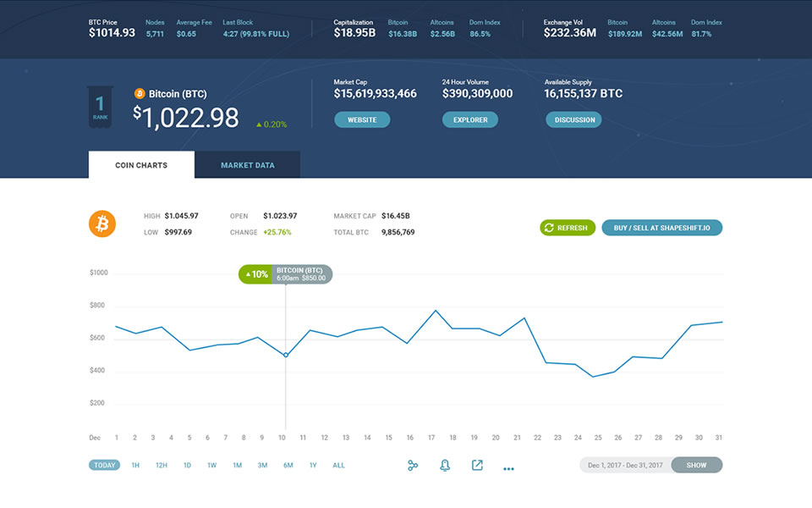Select the ALL time range

point(338,465)
